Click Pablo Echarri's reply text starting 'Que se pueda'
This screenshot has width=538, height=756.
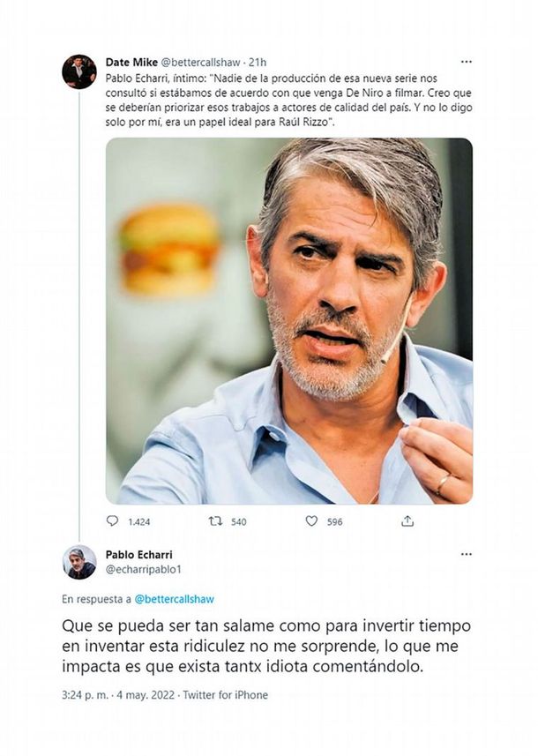pos(266,646)
